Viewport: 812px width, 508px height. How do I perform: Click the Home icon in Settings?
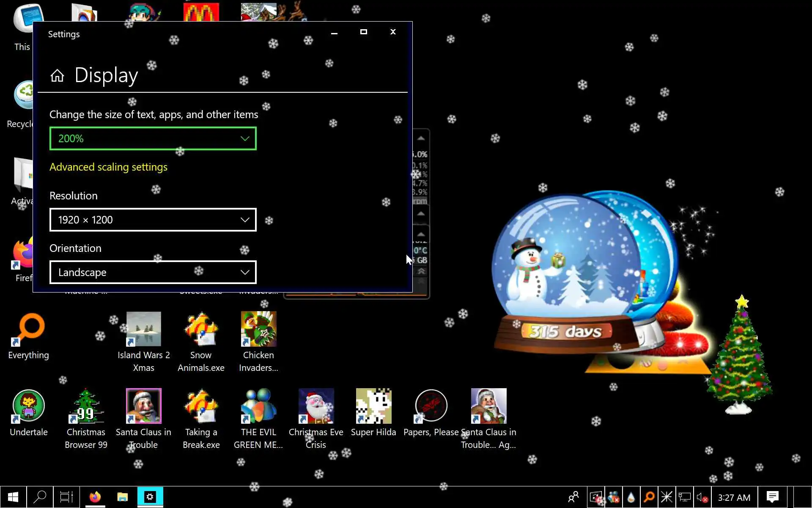pyautogui.click(x=57, y=76)
